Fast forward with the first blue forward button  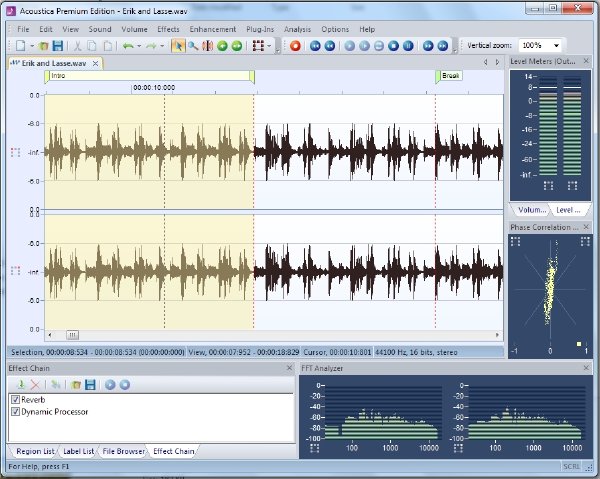[428, 46]
